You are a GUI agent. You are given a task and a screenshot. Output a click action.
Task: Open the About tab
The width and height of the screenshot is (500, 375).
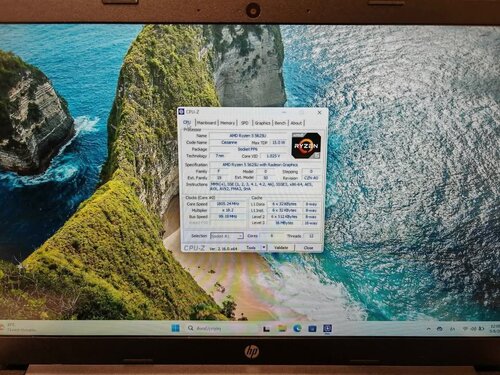tap(296, 123)
